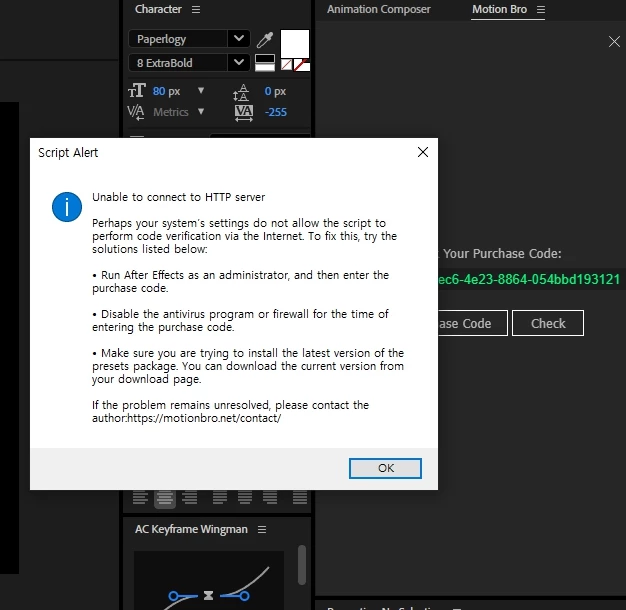Click the 8 ExtraBold font style field
The width and height of the screenshot is (626, 610).
click(178, 63)
